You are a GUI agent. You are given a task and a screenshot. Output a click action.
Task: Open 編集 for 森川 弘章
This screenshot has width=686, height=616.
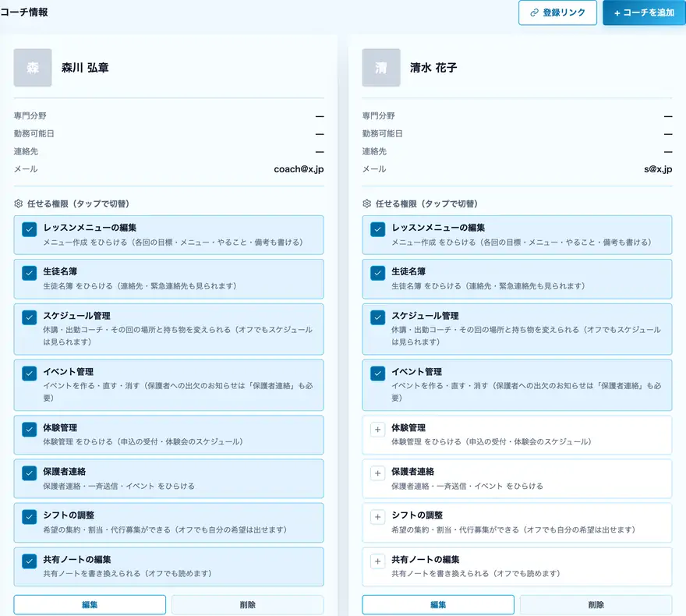[x=90, y=604]
